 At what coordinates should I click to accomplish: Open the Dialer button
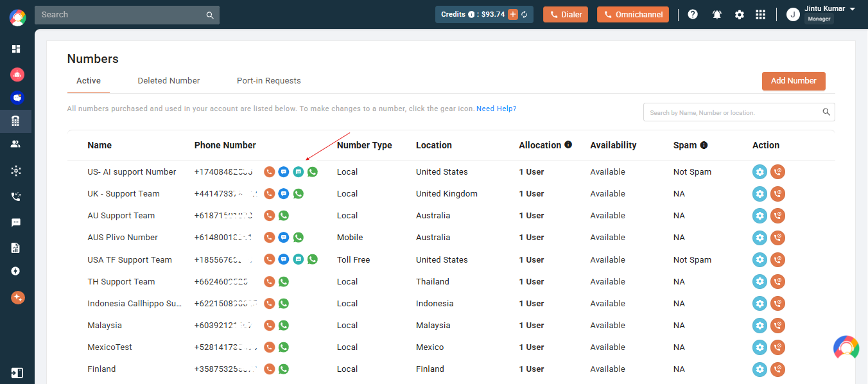tap(566, 14)
